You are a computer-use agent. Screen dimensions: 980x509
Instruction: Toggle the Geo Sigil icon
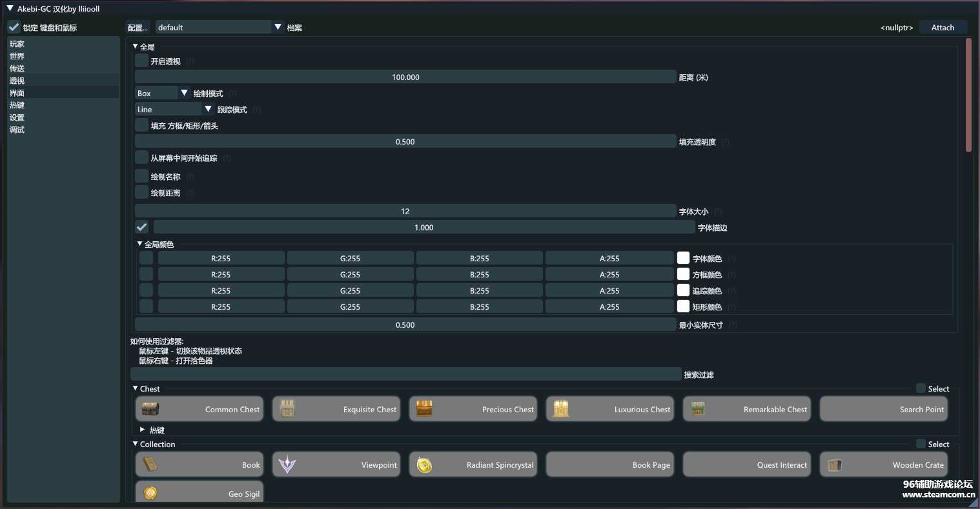pos(150,494)
